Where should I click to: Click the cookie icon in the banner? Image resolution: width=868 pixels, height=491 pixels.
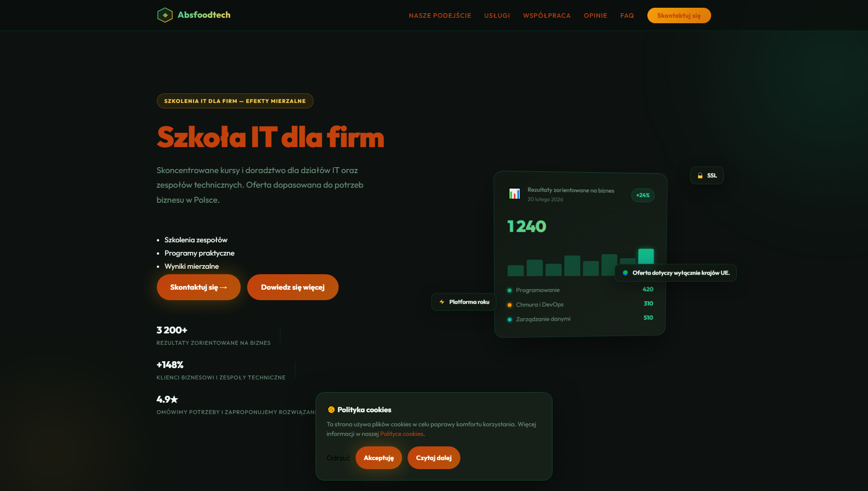(331, 410)
